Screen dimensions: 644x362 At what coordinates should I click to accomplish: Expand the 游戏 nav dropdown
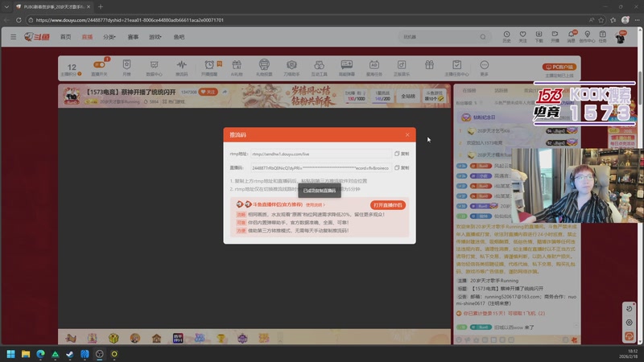coord(155,36)
